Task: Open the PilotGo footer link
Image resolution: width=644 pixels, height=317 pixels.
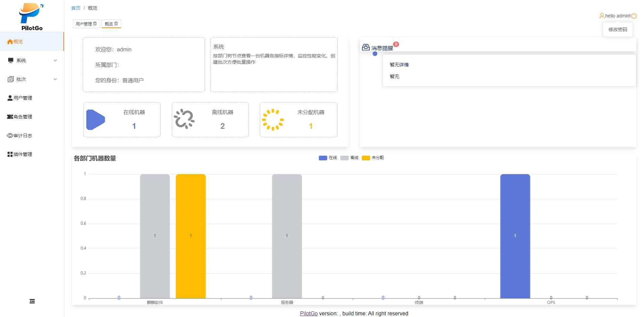Action: coord(309,313)
